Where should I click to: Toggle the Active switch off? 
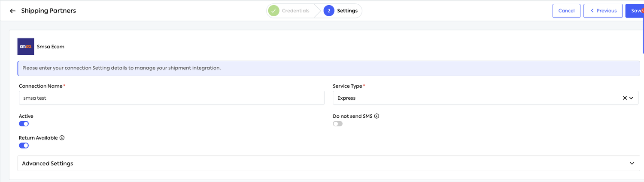(x=24, y=124)
